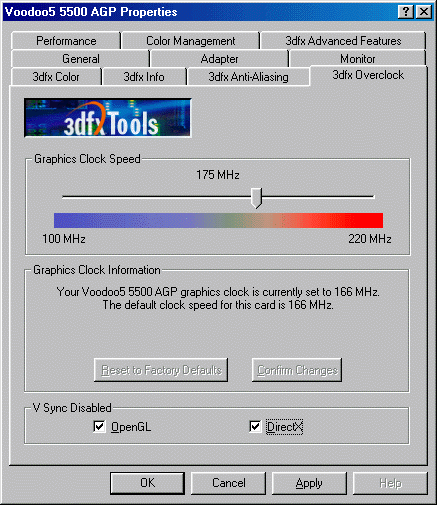Screen dimensions: 438x505
Task: View the 3dfx Info tab
Action: 144,77
